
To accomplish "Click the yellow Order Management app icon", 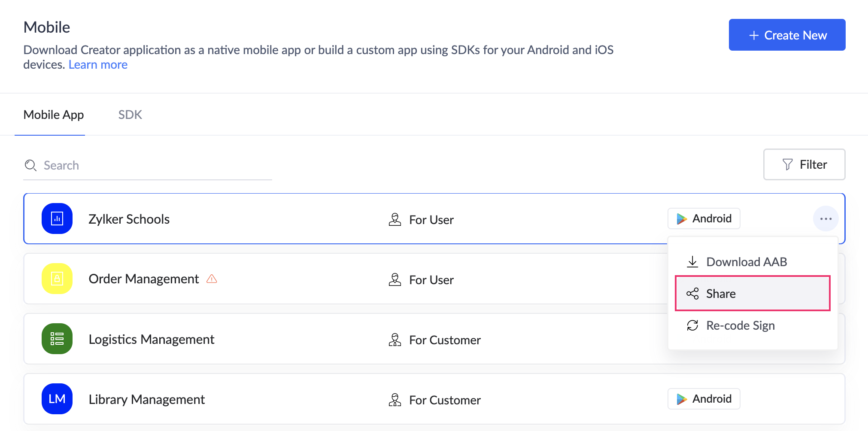I will click(57, 279).
